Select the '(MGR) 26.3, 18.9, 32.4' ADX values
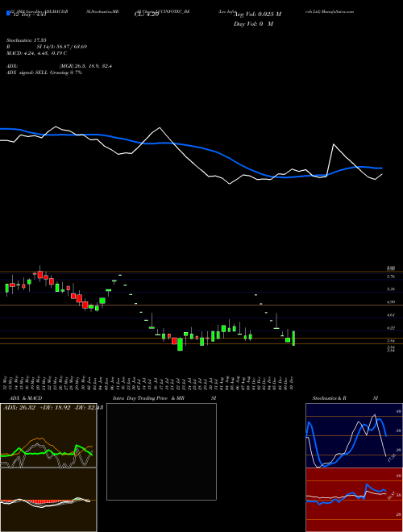Viewport: 403px width, 532px height. tap(85, 66)
